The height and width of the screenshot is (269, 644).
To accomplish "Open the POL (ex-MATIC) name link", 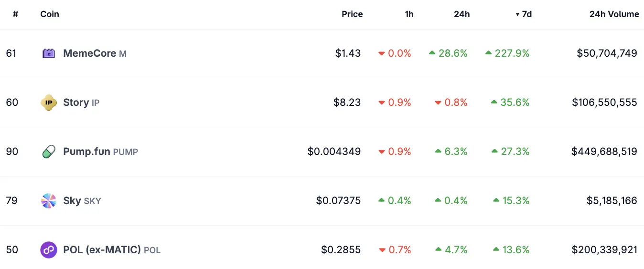I will 102,250.
